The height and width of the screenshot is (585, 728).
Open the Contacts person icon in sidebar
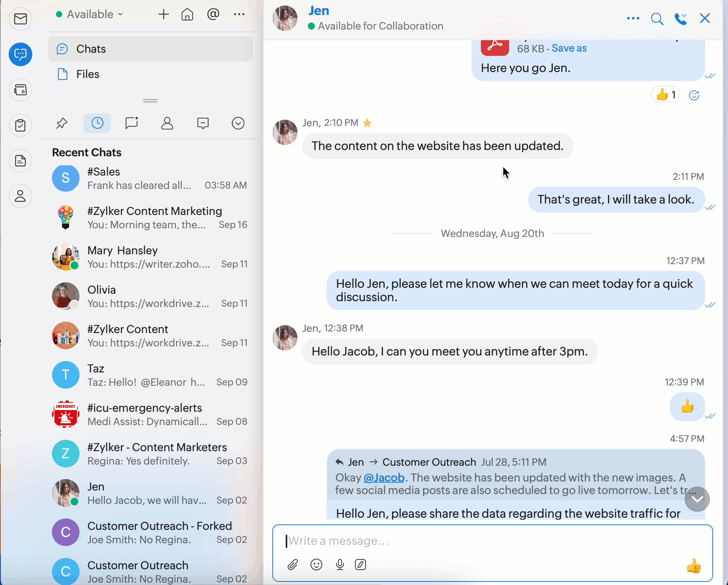click(20, 196)
